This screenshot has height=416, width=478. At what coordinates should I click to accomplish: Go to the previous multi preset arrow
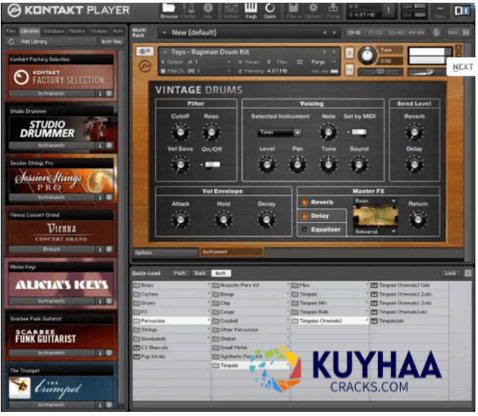click(x=325, y=32)
